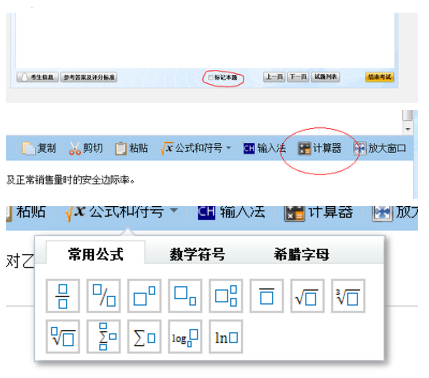Click 放大窗口 enlarge window button

(x=380, y=148)
